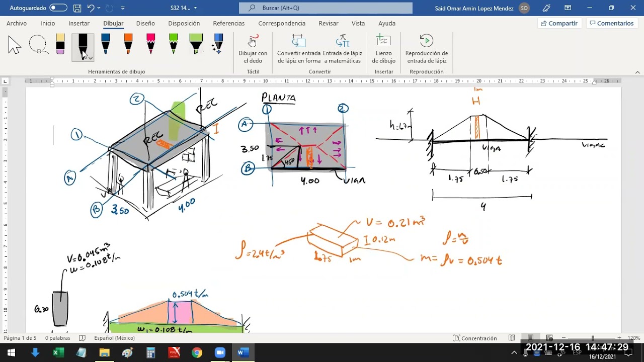Select the arrow selection cursor tool

[15, 45]
